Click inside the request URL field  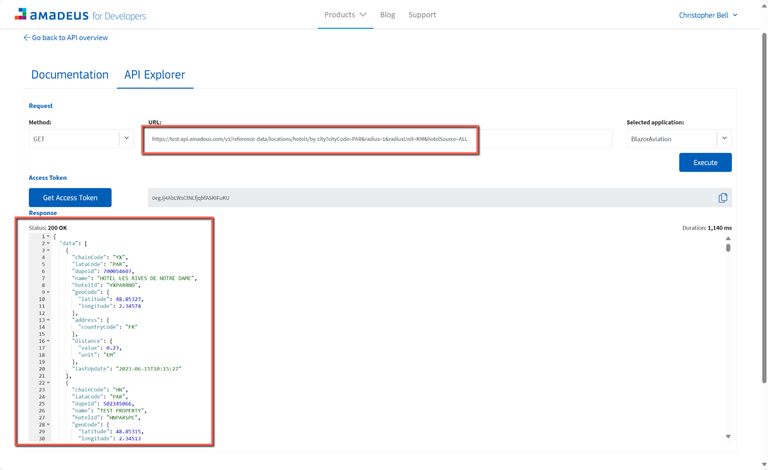[310, 139]
